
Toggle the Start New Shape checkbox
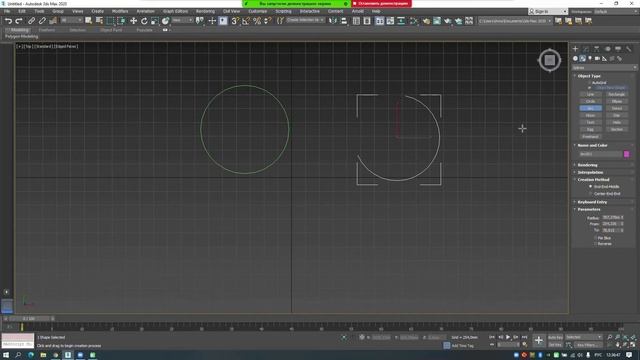pos(589,88)
